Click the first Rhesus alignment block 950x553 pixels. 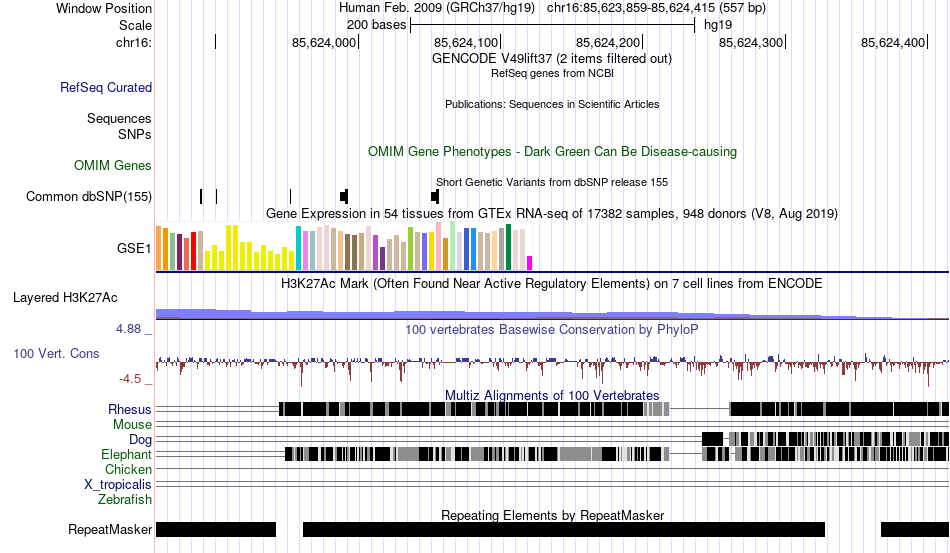tap(474, 409)
